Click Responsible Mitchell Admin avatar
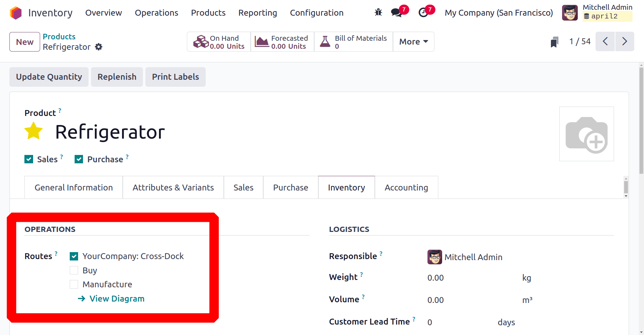Viewport: 644px width, 335px height. point(435,257)
